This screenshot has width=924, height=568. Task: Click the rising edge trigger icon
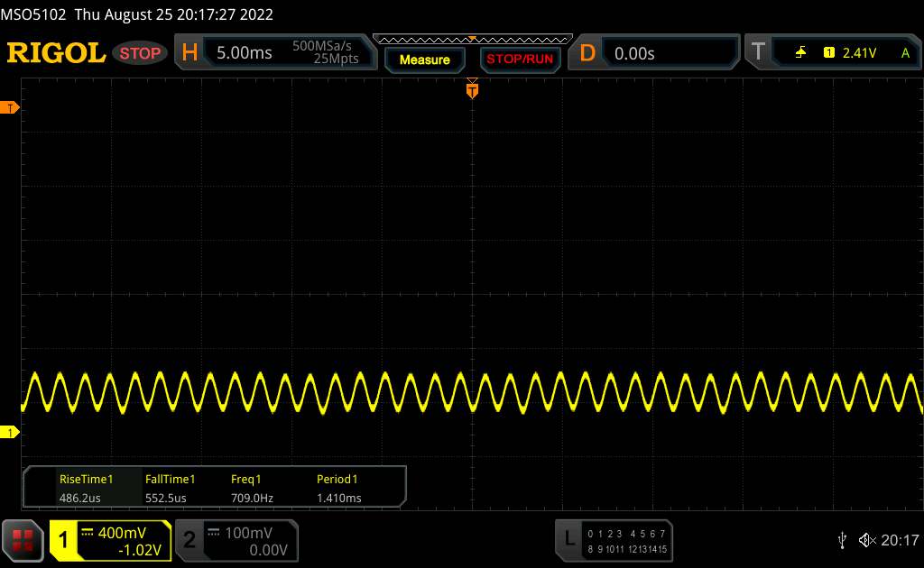pyautogui.click(x=800, y=53)
